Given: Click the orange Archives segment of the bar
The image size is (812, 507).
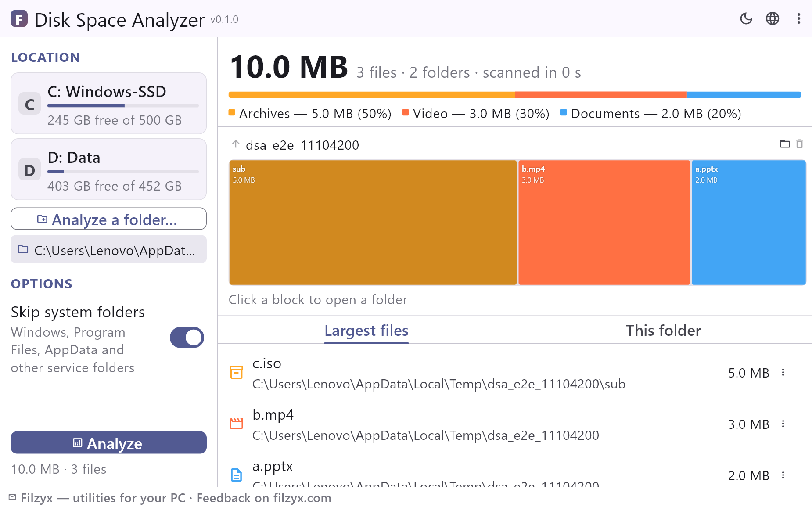Looking at the screenshot, I should pos(372,95).
